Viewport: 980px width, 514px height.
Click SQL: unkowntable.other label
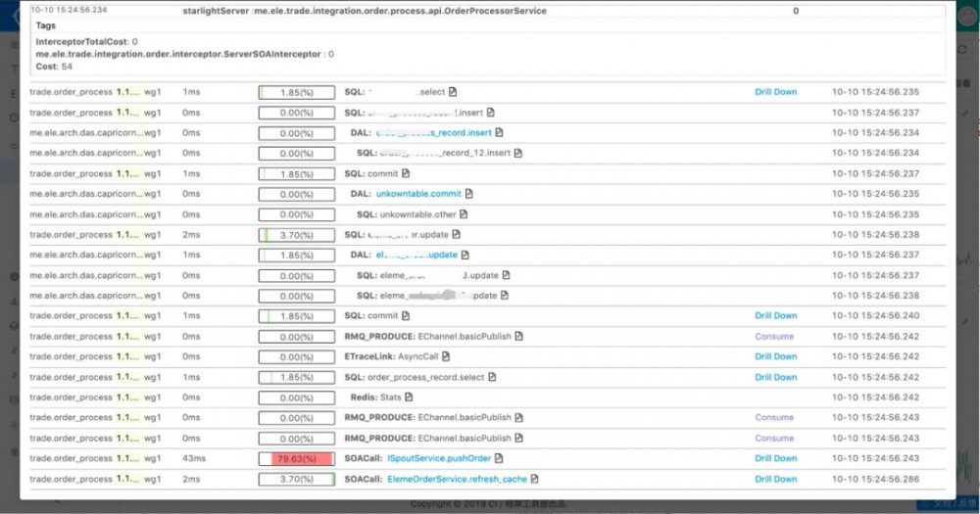pos(407,214)
